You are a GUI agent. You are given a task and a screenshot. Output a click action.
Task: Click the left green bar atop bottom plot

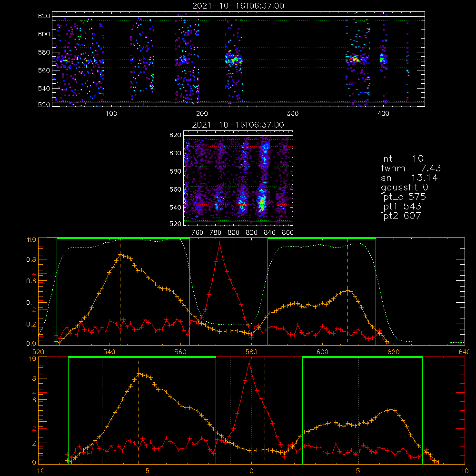[142, 357]
